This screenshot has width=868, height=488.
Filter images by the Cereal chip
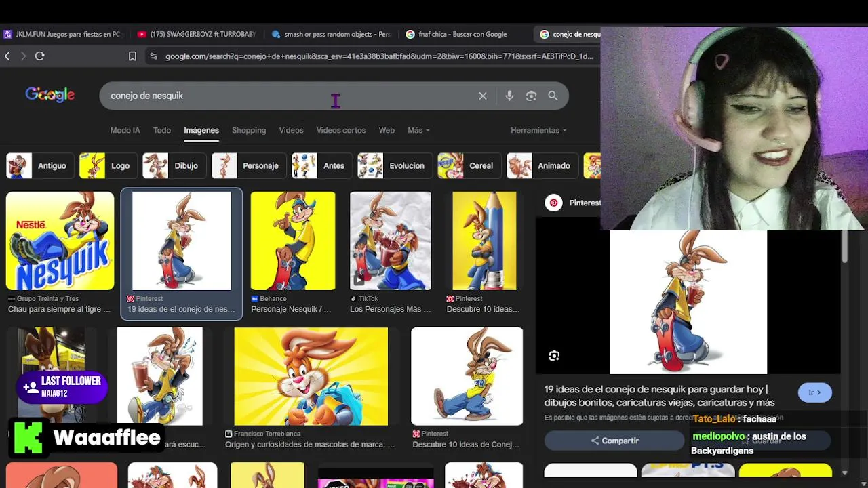(468, 165)
